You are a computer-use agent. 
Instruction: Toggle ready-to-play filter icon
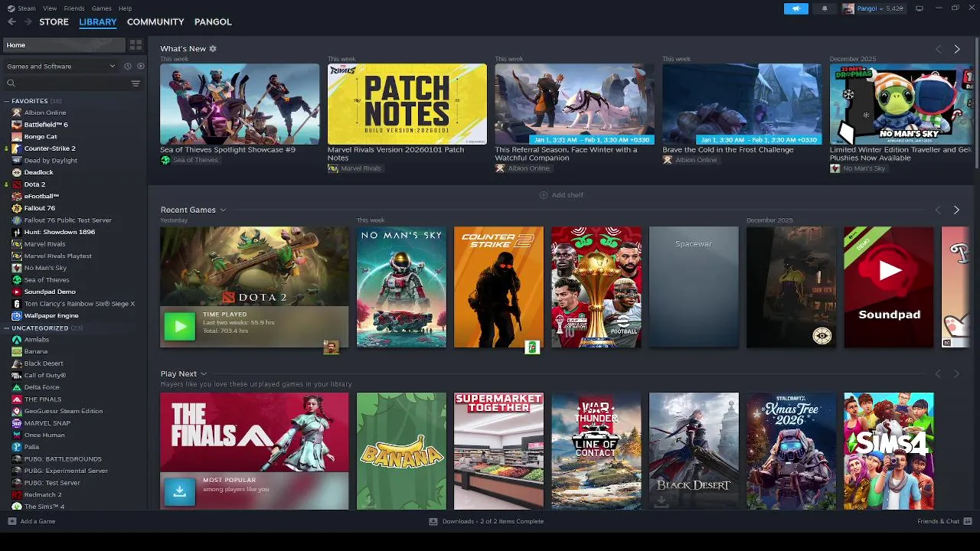click(140, 66)
